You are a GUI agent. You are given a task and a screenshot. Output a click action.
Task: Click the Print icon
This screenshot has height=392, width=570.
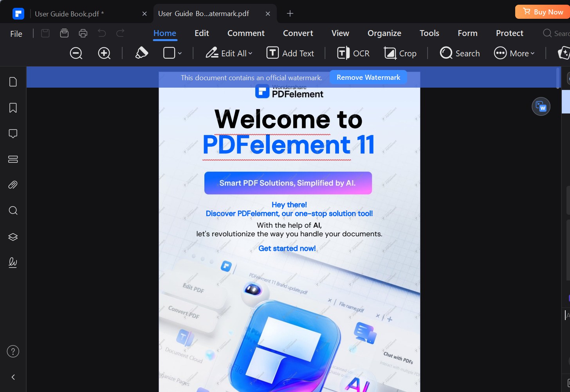[x=83, y=33]
